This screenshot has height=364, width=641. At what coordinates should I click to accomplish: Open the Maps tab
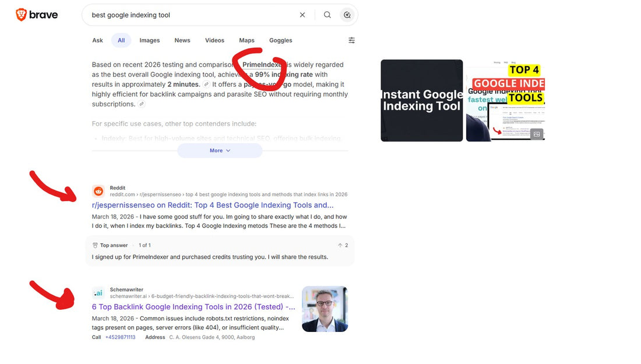point(246,40)
